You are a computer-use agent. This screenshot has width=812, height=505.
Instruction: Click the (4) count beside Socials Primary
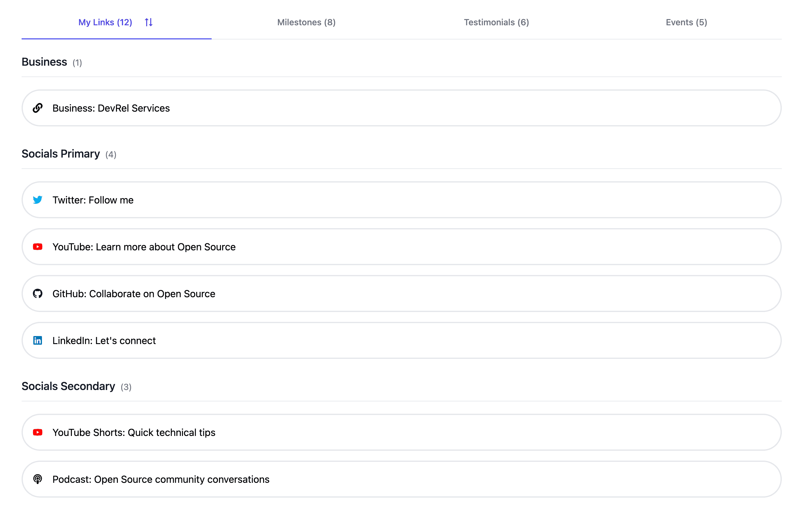(x=111, y=155)
